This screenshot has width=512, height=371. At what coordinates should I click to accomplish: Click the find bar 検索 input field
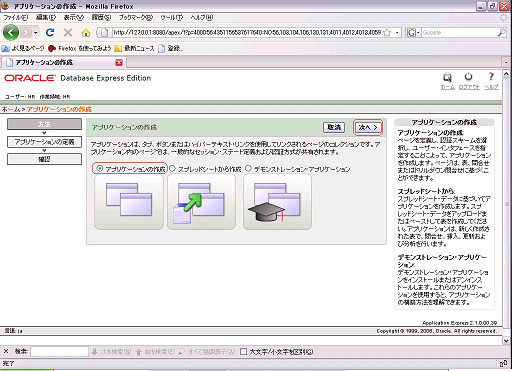click(x=59, y=351)
